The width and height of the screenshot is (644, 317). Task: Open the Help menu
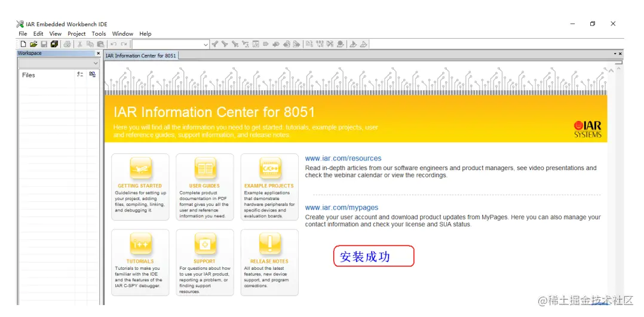click(x=145, y=33)
